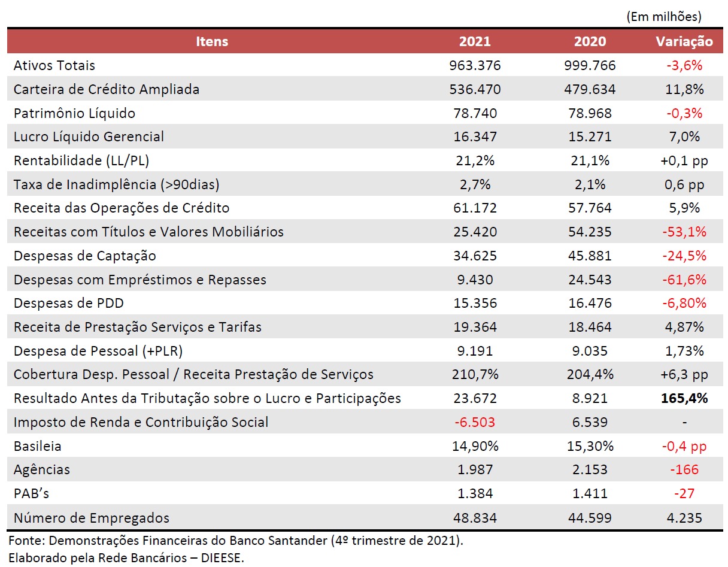Click the Itens column header
The width and height of the screenshot is (728, 567).
212,41
